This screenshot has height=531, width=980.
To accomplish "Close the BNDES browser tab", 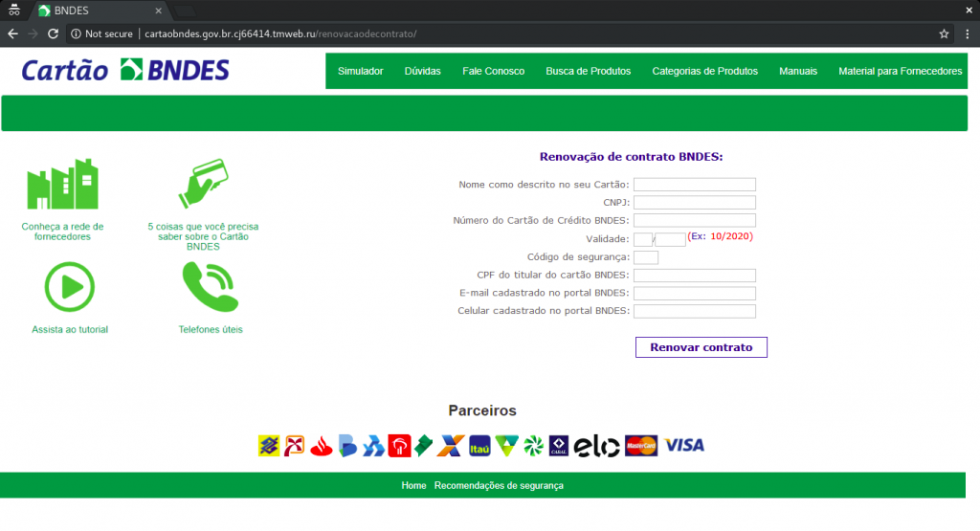I will coord(158,11).
